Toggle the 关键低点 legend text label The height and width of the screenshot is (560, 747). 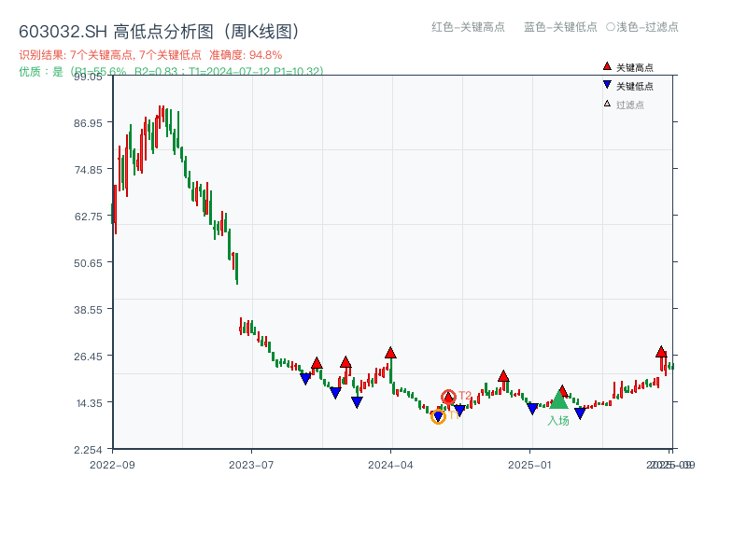coord(635,86)
